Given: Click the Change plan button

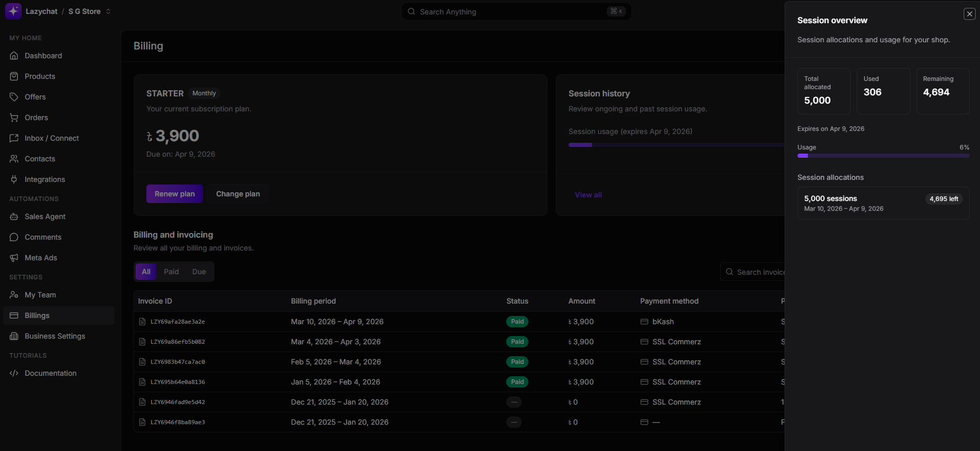Looking at the screenshot, I should [x=238, y=194].
